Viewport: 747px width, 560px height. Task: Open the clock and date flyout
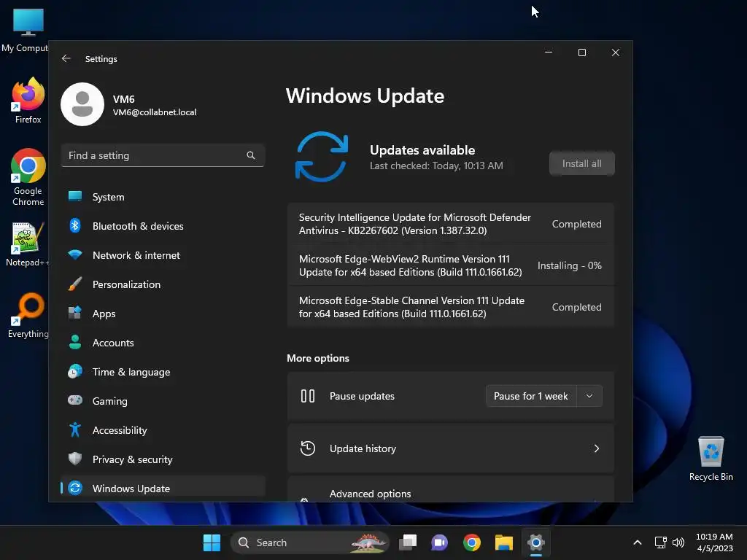tap(715, 542)
